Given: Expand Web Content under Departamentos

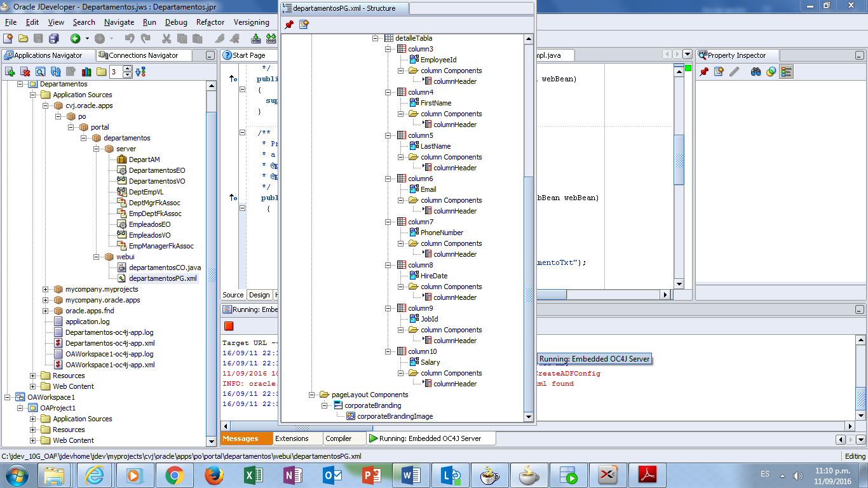Looking at the screenshot, I should (33, 387).
